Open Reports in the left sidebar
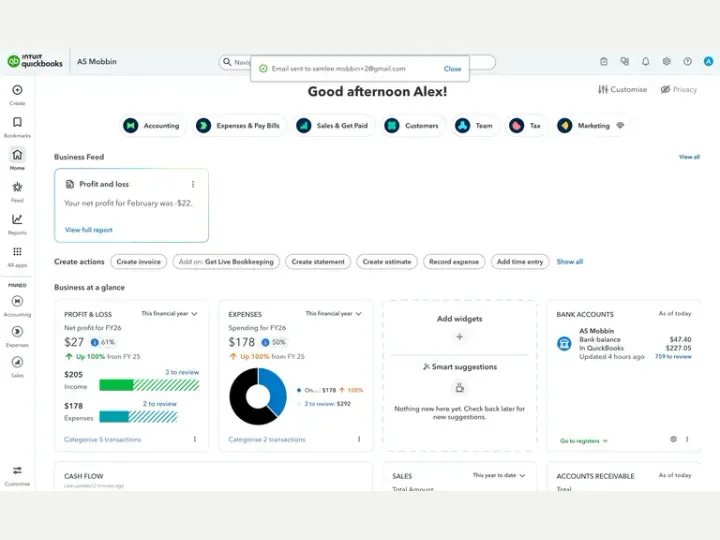This screenshot has width=720, height=540. click(x=17, y=219)
